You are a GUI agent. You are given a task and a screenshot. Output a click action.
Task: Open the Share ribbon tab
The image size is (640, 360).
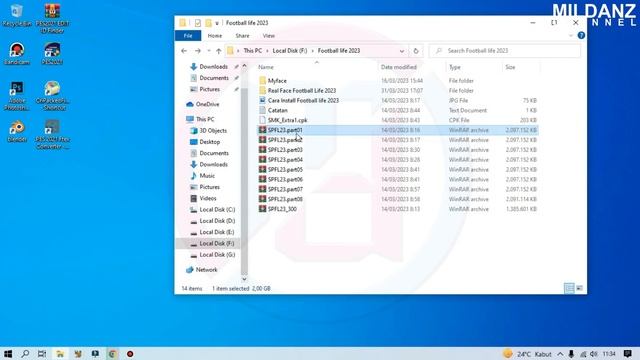pyautogui.click(x=242, y=36)
